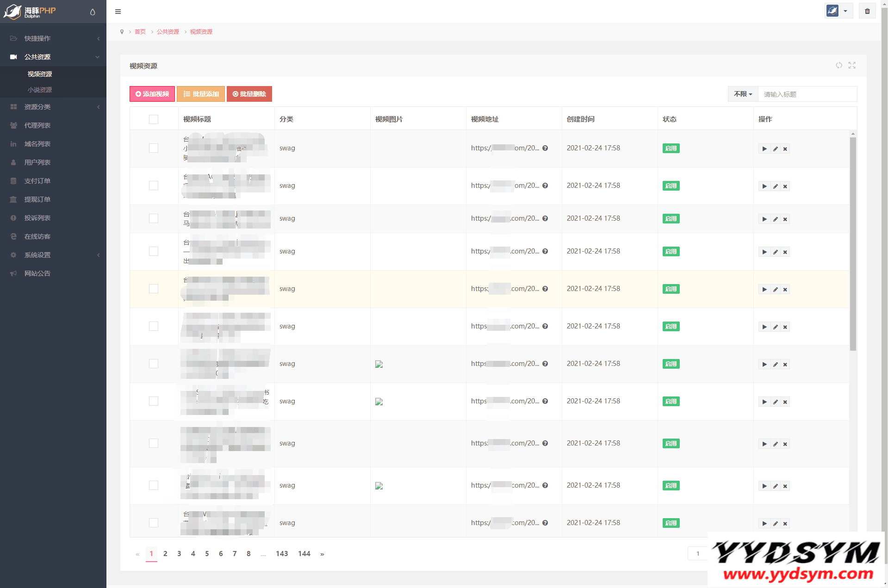Viewport: 888px width, 588px height.
Task: Click the video camera icon next to 公共资源
Action: (13, 57)
